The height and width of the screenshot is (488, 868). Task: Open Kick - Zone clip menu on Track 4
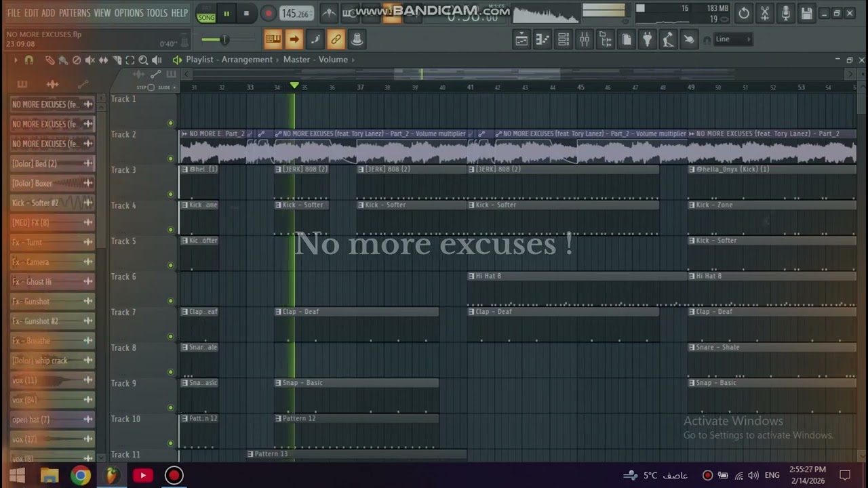click(692, 205)
